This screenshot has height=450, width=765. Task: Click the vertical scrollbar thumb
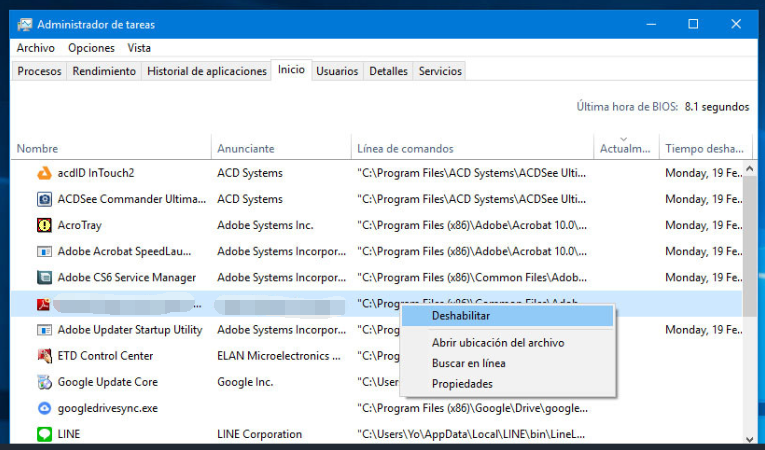(749, 246)
